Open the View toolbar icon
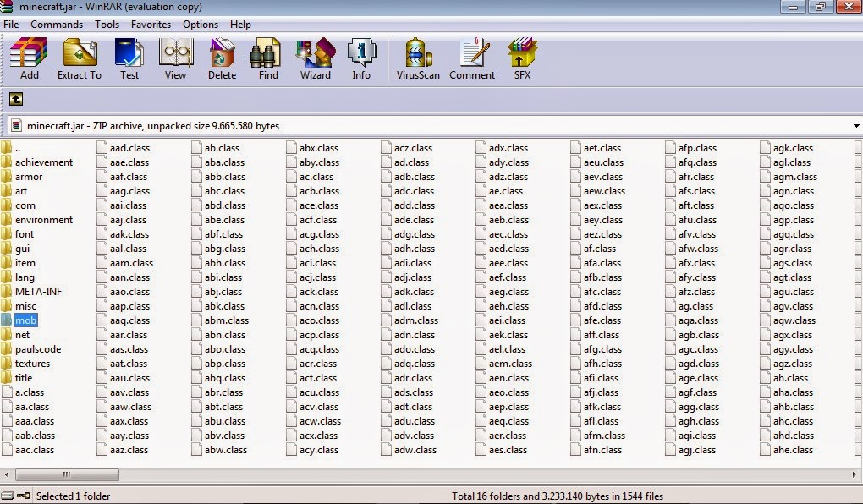This screenshot has width=863, height=504. (176, 59)
